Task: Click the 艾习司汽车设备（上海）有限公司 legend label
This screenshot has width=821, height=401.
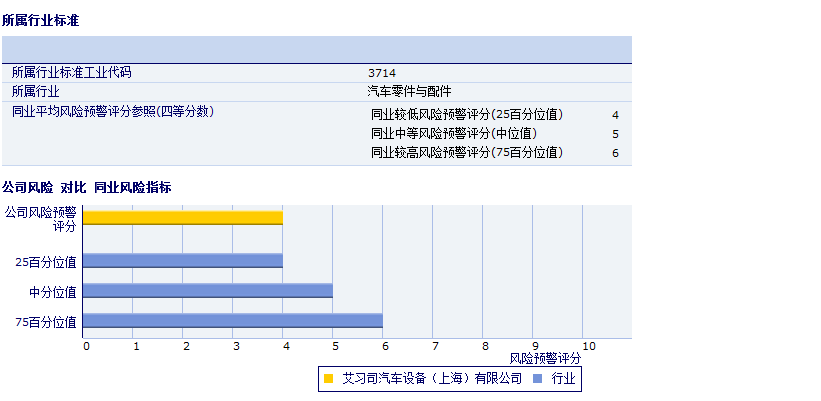Action: click(x=432, y=379)
